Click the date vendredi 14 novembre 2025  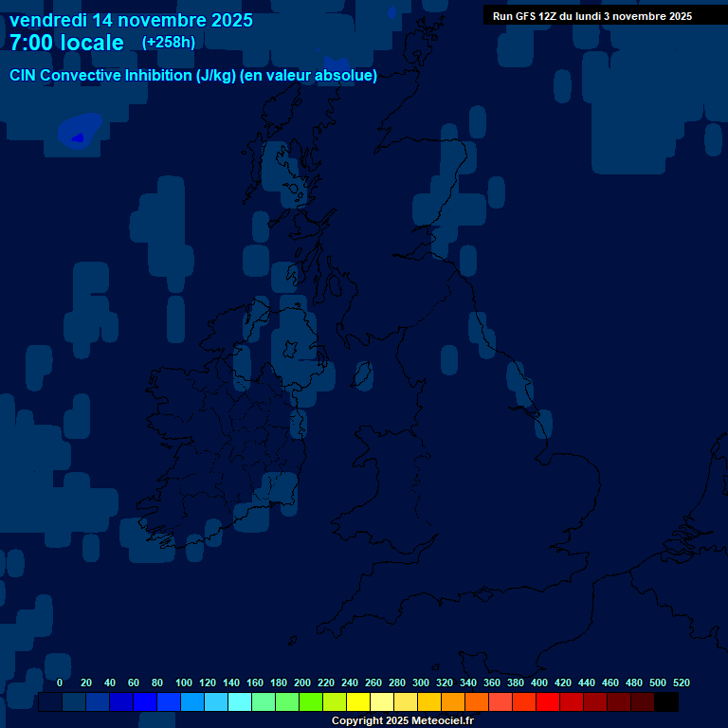point(131,20)
